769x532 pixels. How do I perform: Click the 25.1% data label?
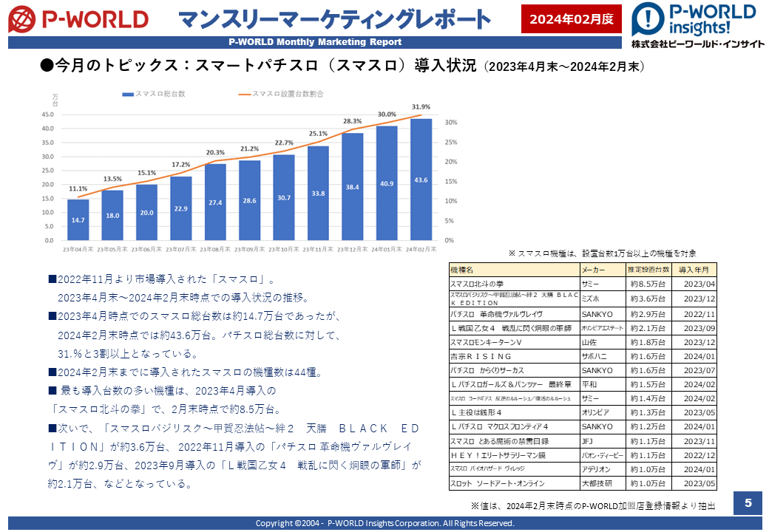pos(318,133)
